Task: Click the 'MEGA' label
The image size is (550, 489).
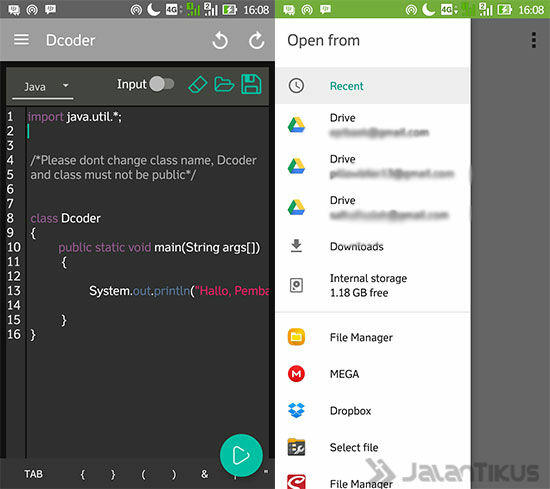Action: tap(344, 374)
